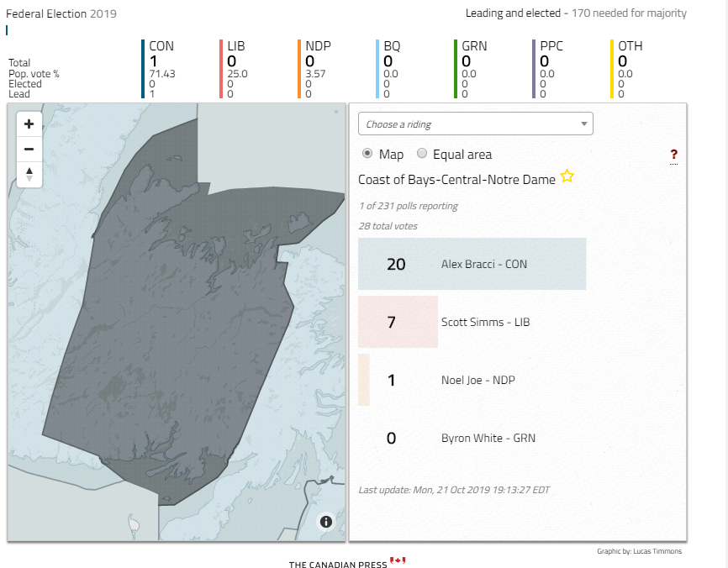Viewport: 728px width, 568px height.
Task: Select the Alex Bracci - CON result row
Action: pos(472,264)
